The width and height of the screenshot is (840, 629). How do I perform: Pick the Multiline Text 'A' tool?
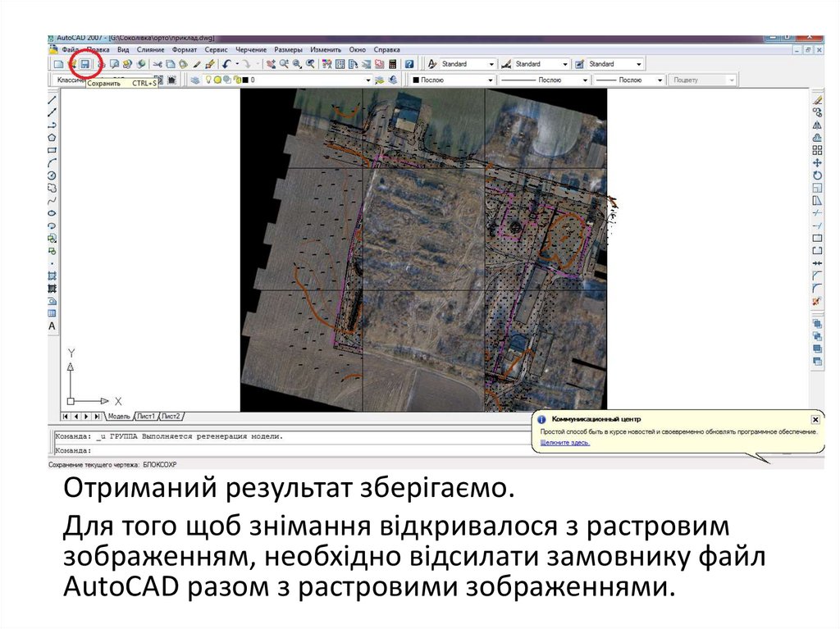(x=52, y=326)
